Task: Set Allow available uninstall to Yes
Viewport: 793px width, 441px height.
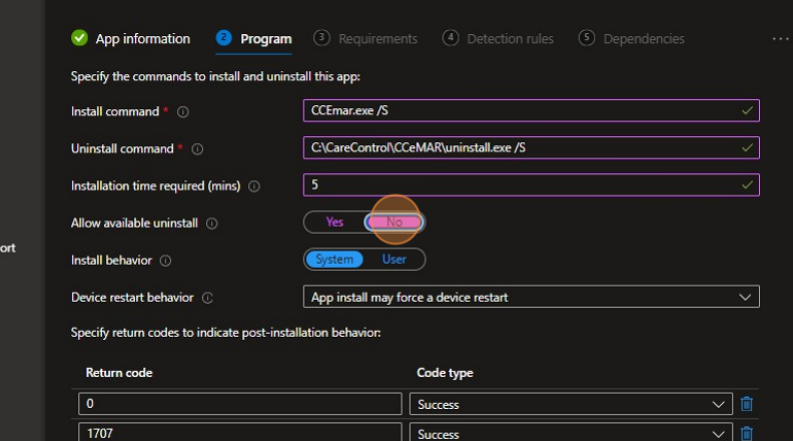Action: point(335,222)
